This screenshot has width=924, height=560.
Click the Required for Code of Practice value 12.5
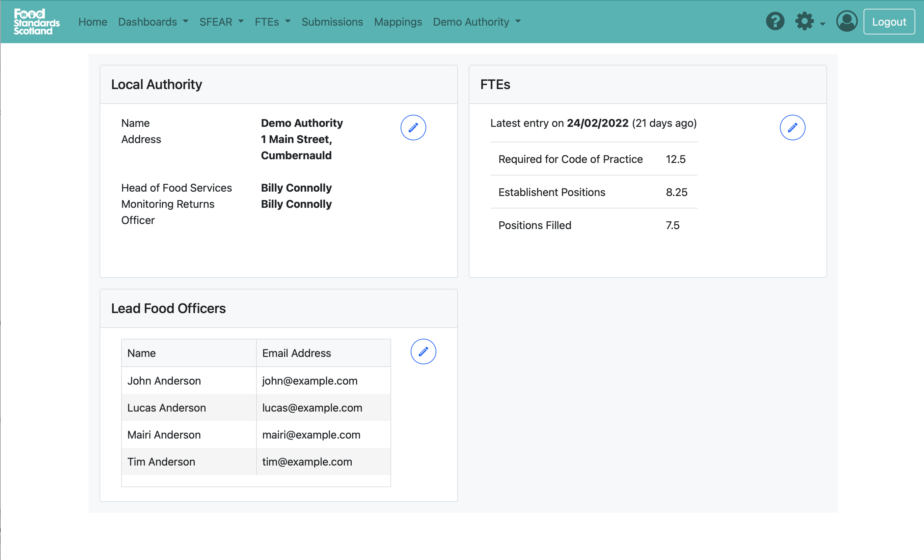(x=675, y=159)
